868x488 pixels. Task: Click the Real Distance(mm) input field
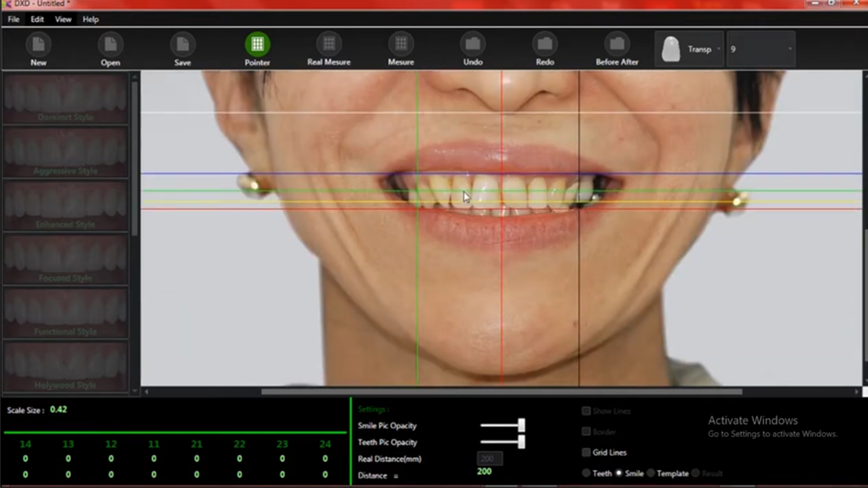coord(489,459)
